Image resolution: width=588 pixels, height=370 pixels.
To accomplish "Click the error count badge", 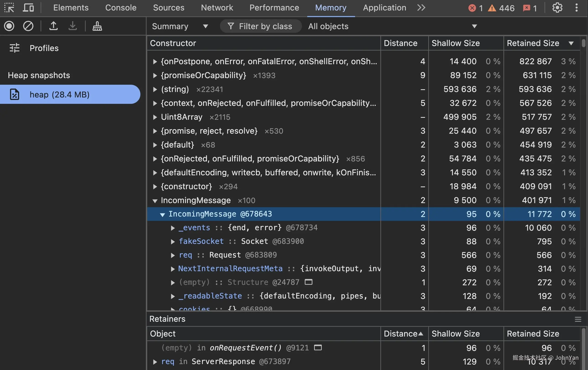I will tap(475, 8).
